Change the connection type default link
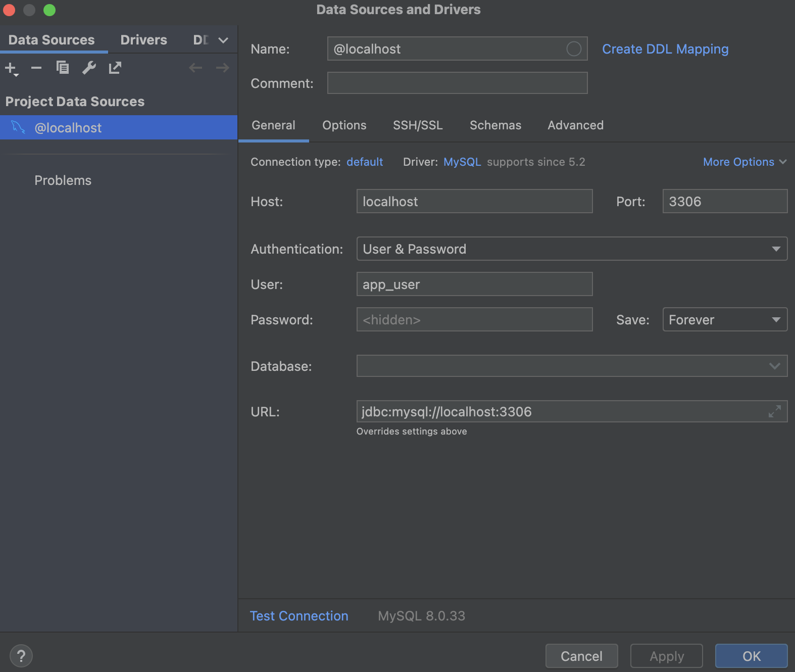 [x=365, y=162]
